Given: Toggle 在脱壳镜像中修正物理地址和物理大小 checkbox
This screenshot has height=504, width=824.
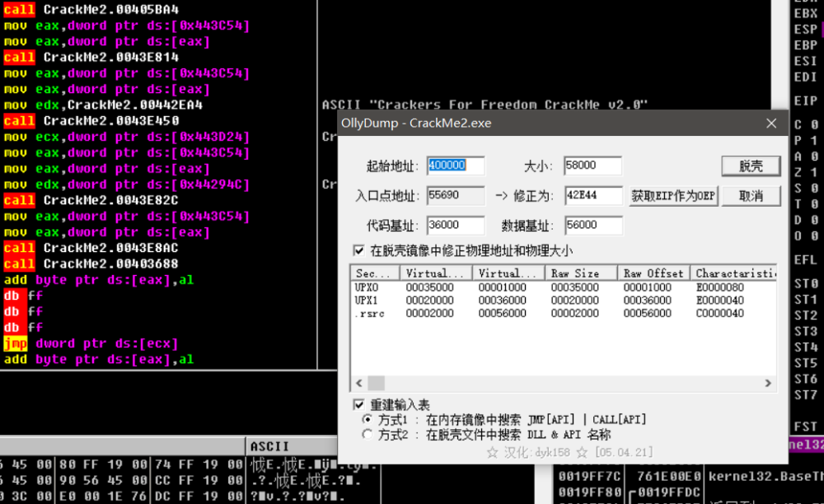Looking at the screenshot, I should coord(359,250).
